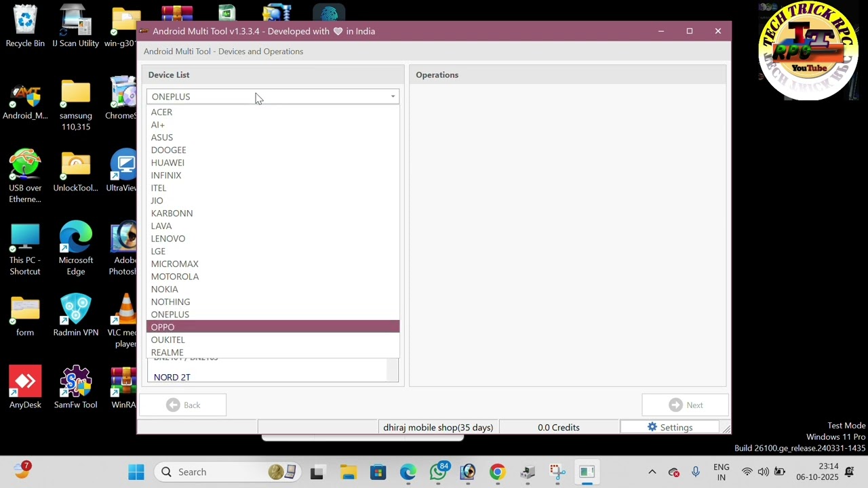Viewport: 868px width, 488px height.
Task: Open clock and date 23:14 panel
Action: click(818, 472)
